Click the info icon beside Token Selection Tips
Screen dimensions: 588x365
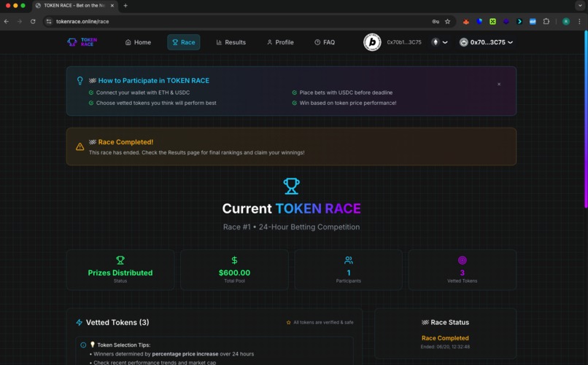click(x=83, y=345)
